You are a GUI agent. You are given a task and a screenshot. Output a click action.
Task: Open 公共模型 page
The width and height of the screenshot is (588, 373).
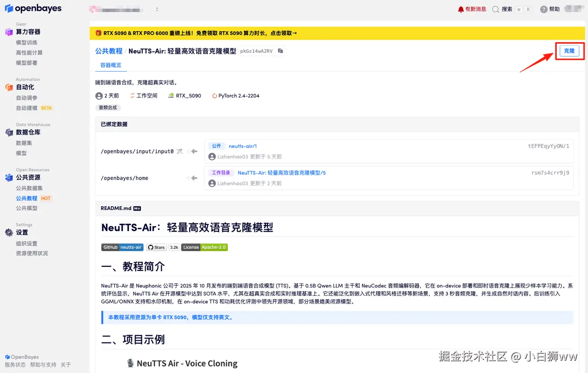27,208
